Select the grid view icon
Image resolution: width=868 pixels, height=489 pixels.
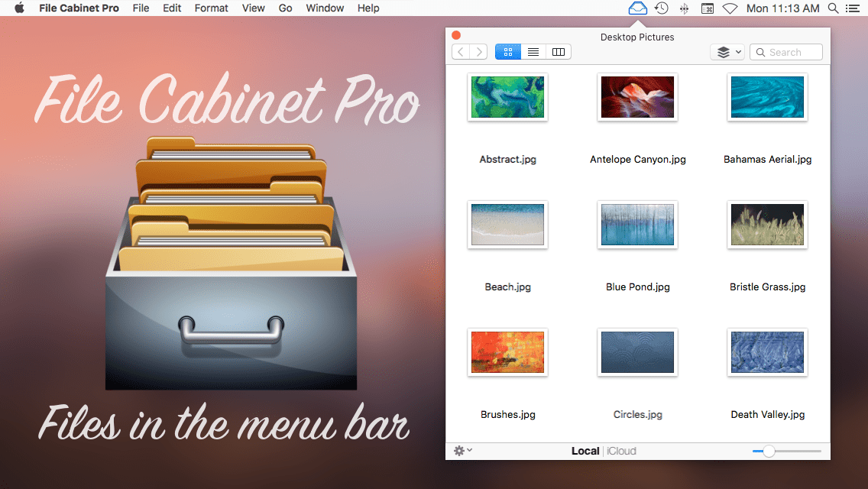pyautogui.click(x=507, y=52)
